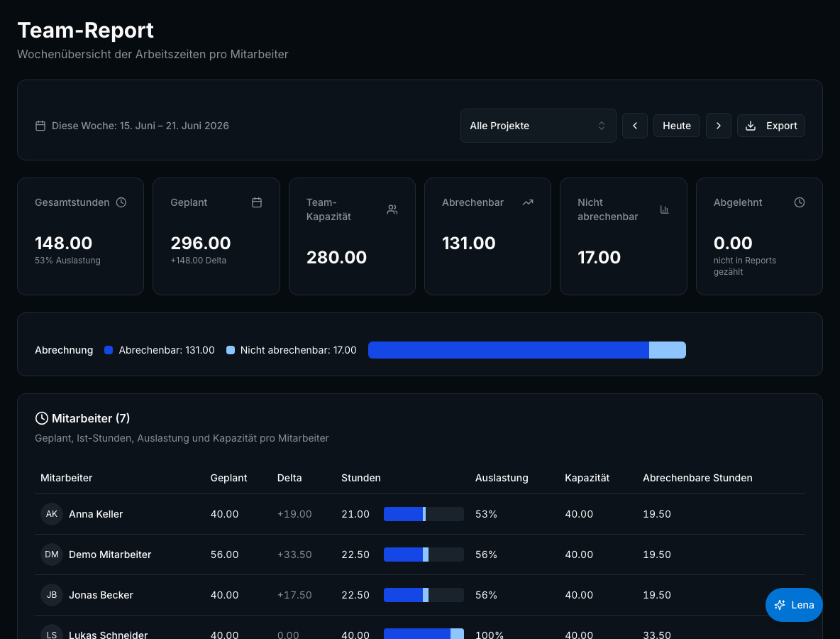Click the JB avatar for Jonas Becker

pos(51,595)
